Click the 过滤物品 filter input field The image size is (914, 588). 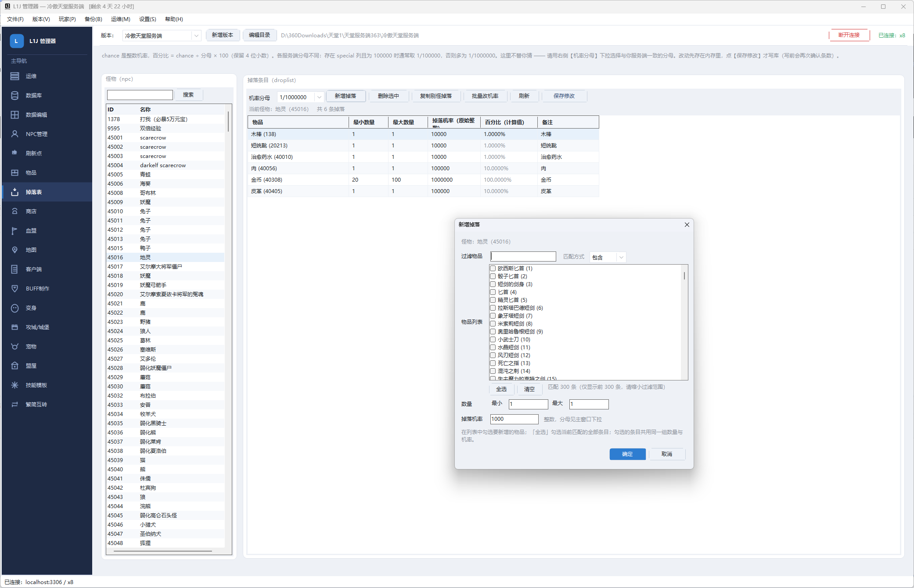[x=523, y=256]
